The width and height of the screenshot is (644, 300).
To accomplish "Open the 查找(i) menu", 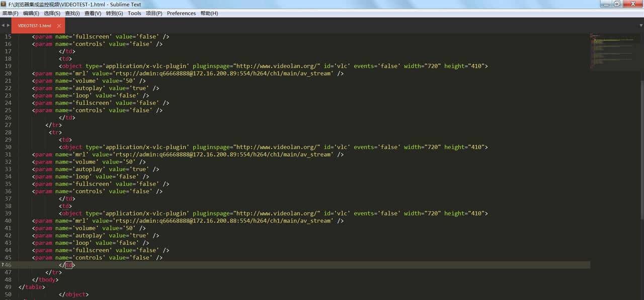I will (x=72, y=14).
